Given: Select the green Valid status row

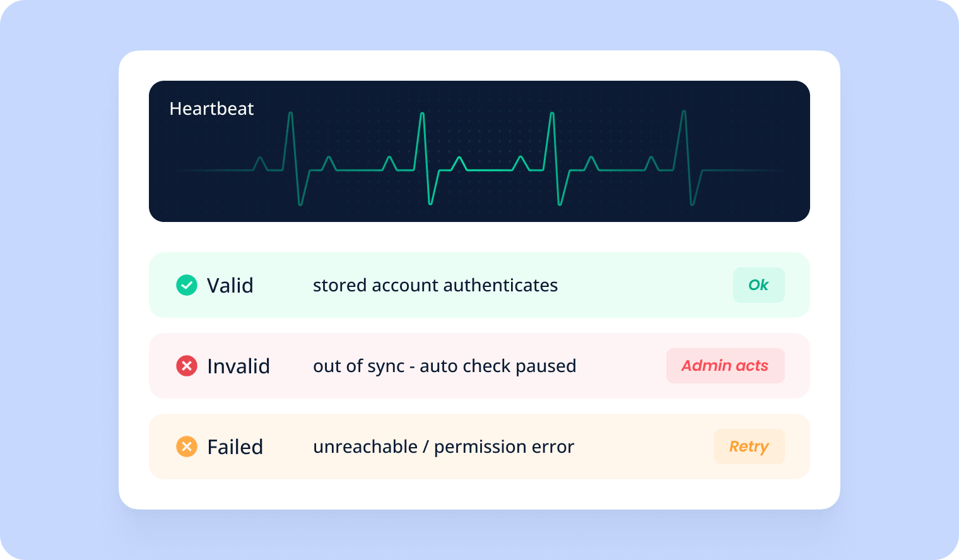Looking at the screenshot, I should point(479,285).
